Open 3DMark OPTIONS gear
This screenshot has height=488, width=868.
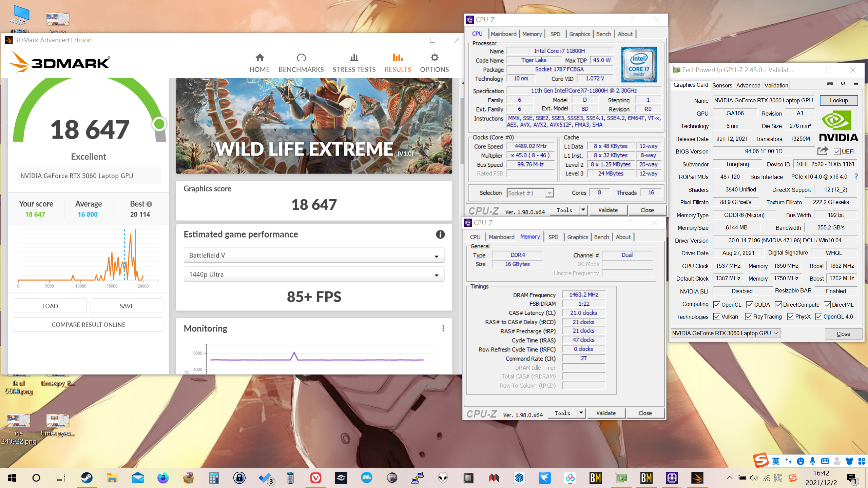[435, 63]
